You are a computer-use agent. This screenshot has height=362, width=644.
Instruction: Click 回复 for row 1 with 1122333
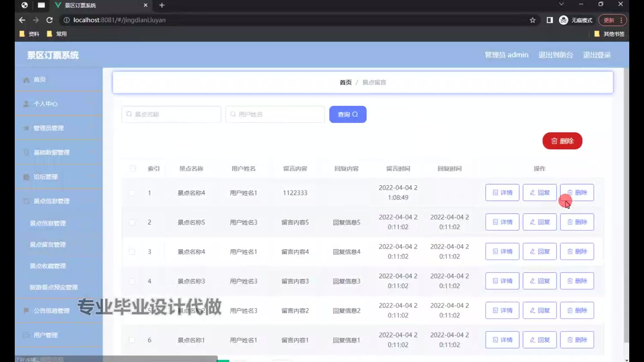tap(539, 193)
